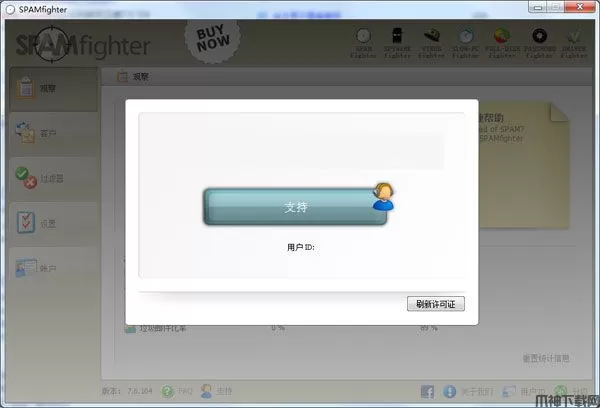Click the large 支持 support button

point(295,207)
